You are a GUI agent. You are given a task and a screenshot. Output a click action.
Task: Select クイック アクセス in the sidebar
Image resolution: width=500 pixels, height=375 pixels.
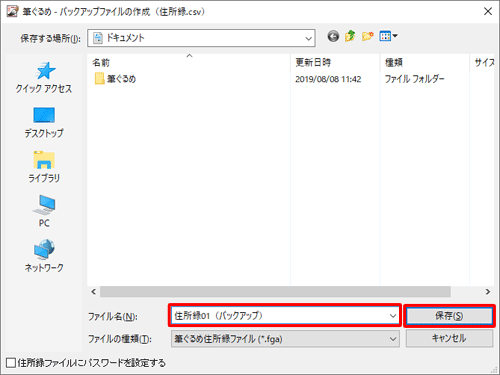(44, 77)
